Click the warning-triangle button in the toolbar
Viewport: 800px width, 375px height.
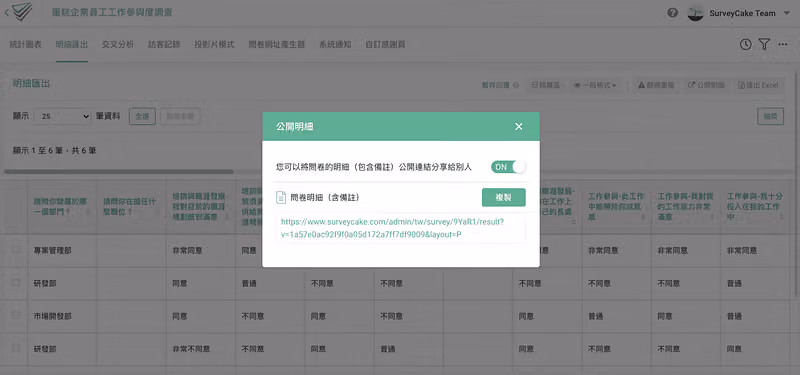[x=656, y=85]
